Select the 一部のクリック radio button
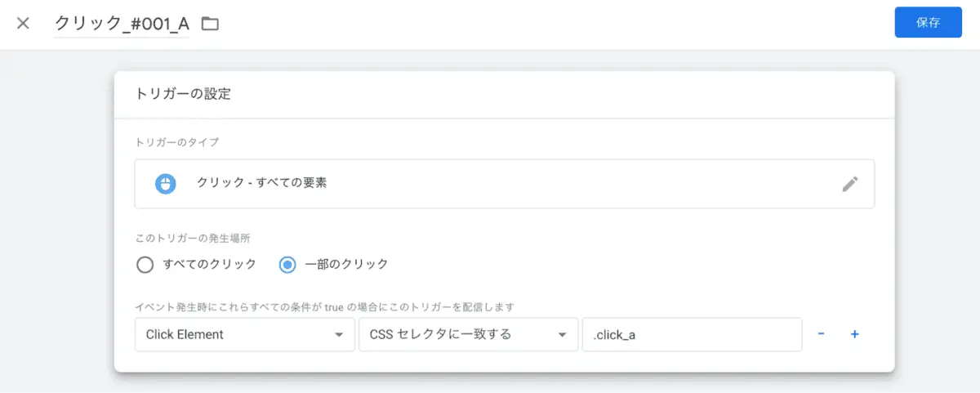Screen dimensions: 980x393 tap(287, 265)
